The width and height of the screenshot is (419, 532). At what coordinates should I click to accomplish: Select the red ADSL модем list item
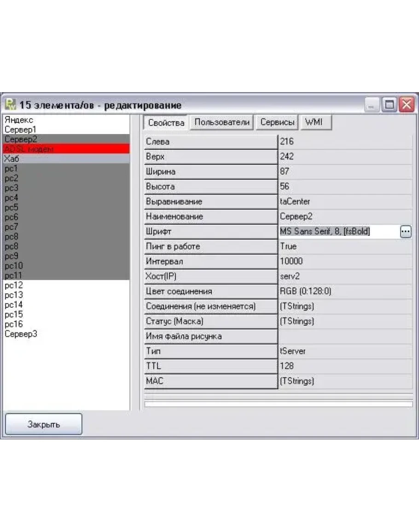pos(66,149)
